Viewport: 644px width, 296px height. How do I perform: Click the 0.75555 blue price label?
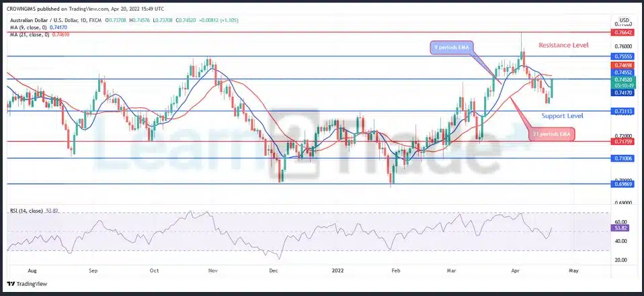tap(621, 56)
